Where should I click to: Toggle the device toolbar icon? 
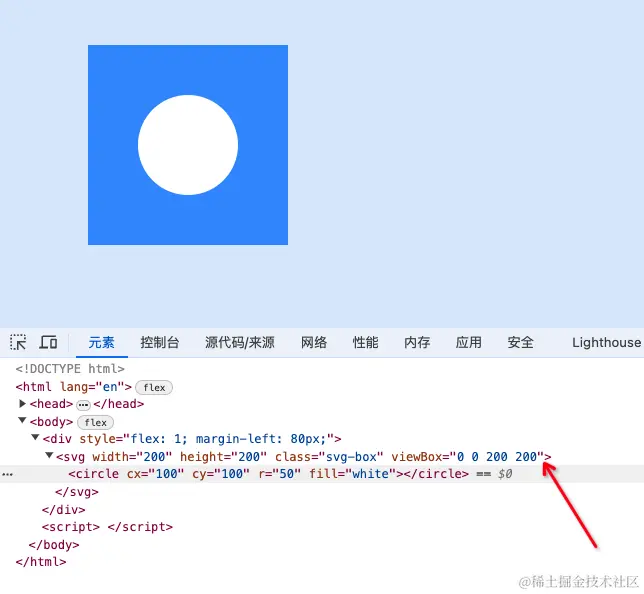[x=48, y=342]
